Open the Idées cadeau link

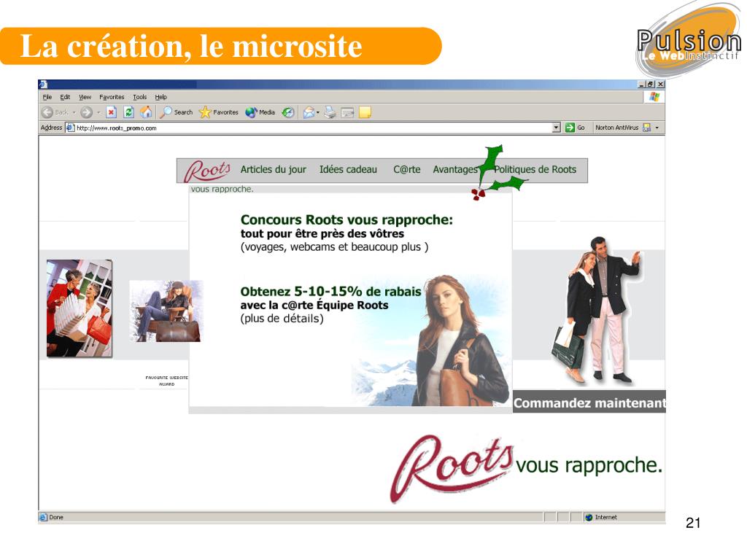pyautogui.click(x=348, y=169)
